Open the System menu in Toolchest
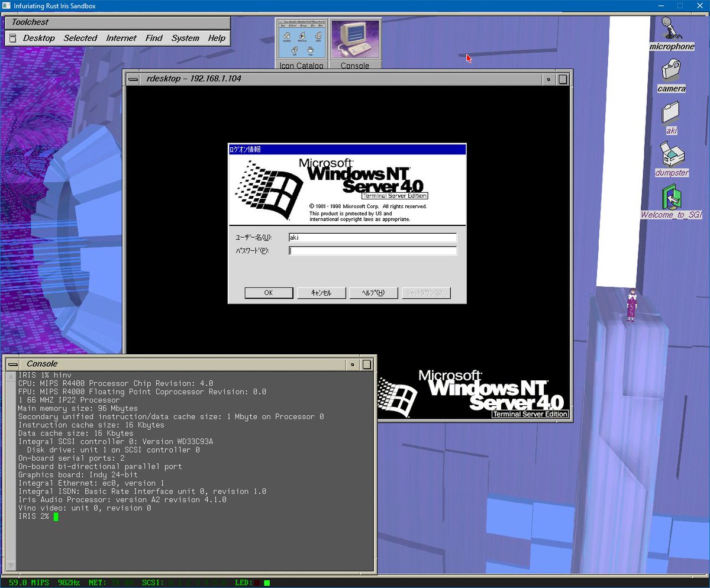 (186, 38)
